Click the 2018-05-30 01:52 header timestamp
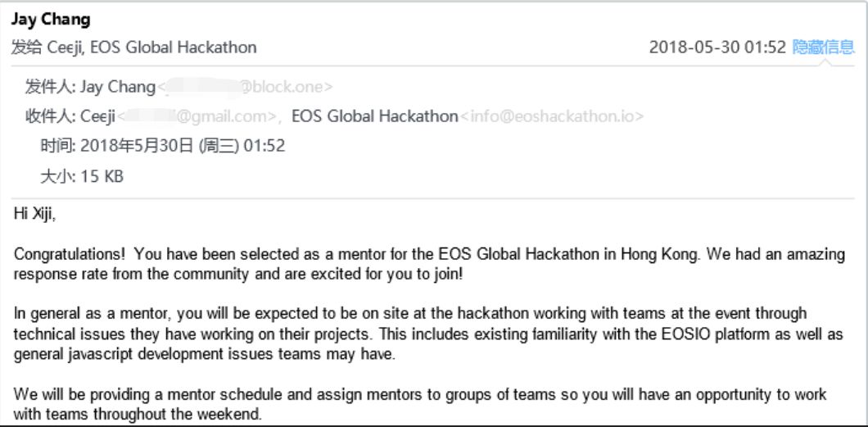This screenshot has width=868, height=427. point(717,47)
